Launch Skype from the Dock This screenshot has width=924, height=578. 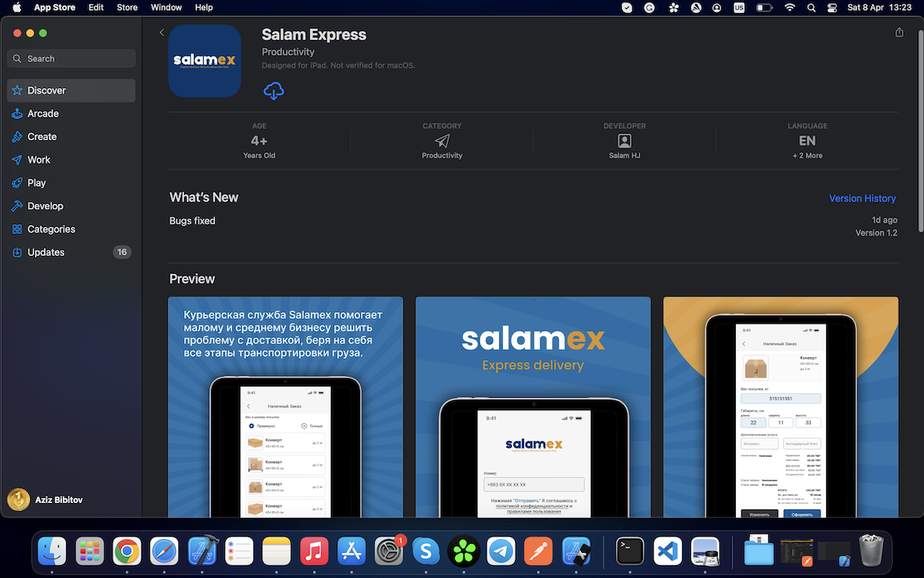pos(426,551)
